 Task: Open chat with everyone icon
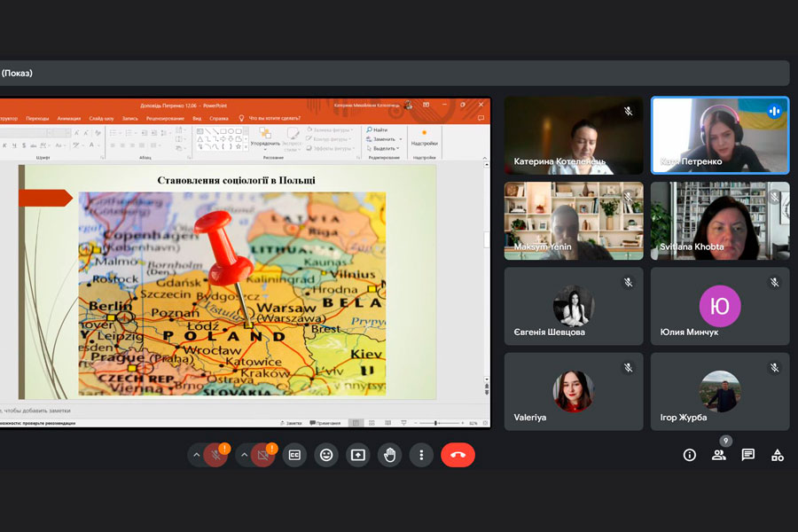click(x=748, y=455)
